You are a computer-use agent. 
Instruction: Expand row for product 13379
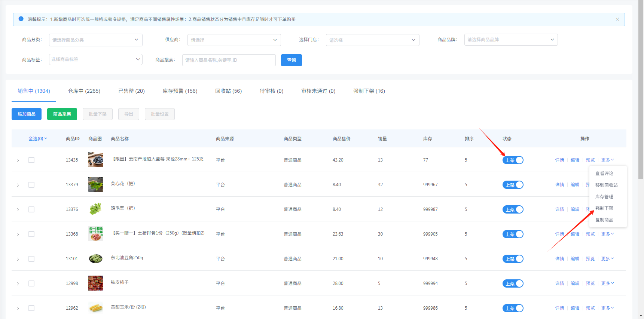coord(18,185)
